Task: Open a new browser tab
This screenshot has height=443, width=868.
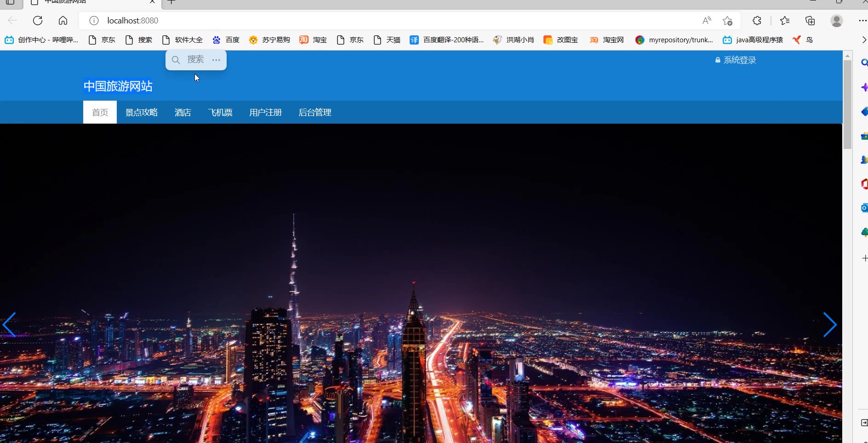Action: click(x=171, y=2)
